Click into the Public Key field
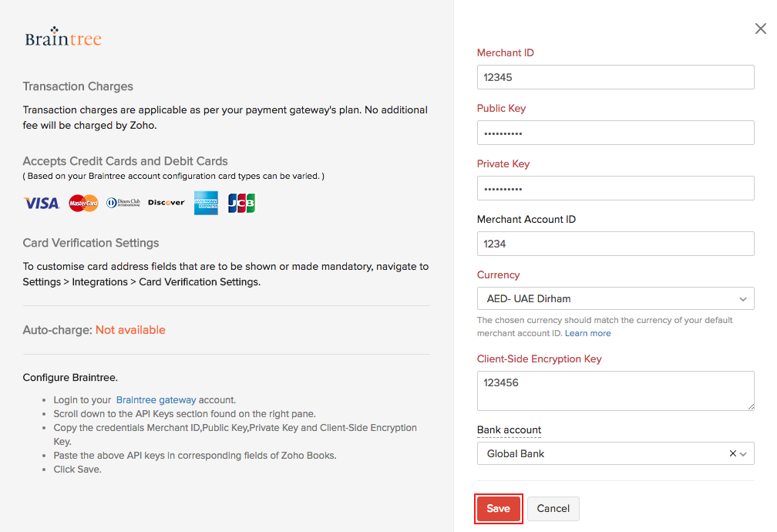Viewport: 777px width, 532px height. point(615,133)
